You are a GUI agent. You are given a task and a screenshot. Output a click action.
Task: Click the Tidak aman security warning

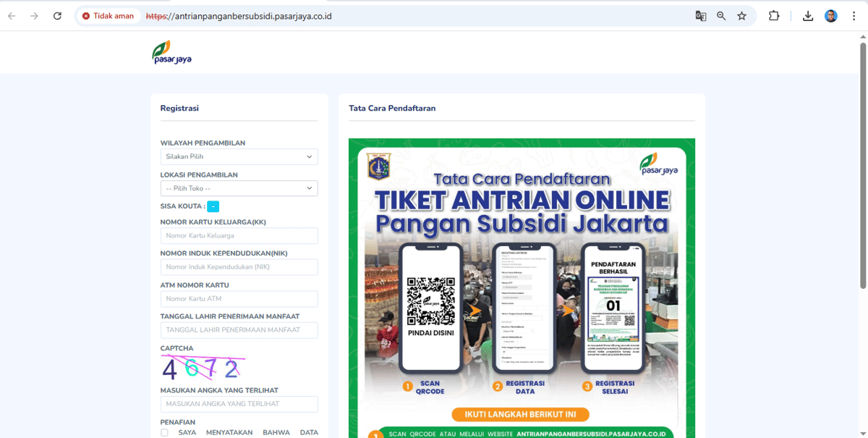(x=108, y=15)
